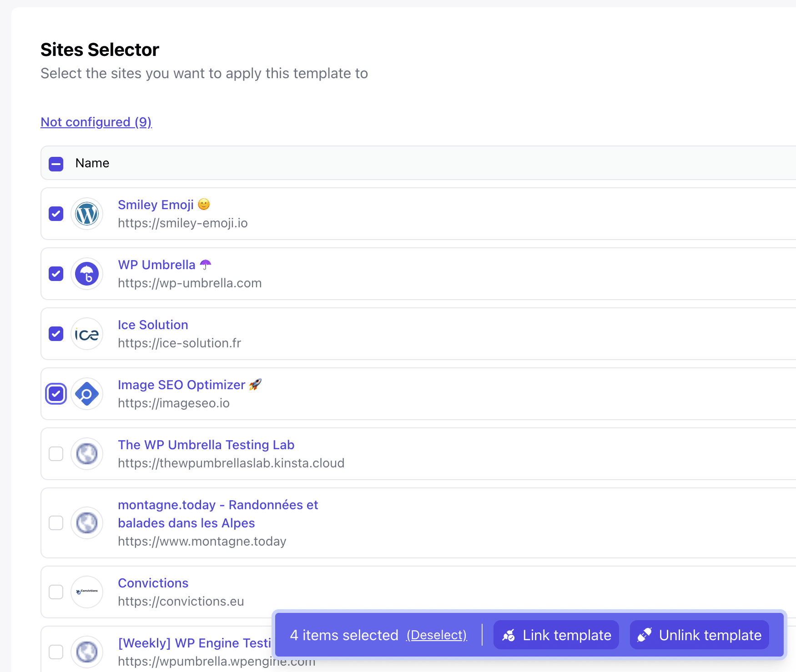Check the Weekly WP Engine site checkbox
The width and height of the screenshot is (796, 672).
click(x=56, y=652)
